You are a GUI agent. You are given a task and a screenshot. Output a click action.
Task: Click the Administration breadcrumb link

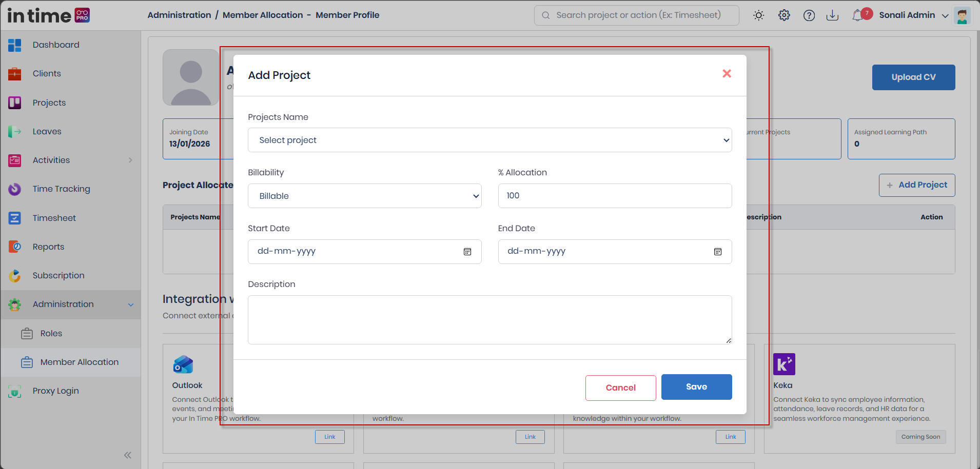[x=179, y=15]
